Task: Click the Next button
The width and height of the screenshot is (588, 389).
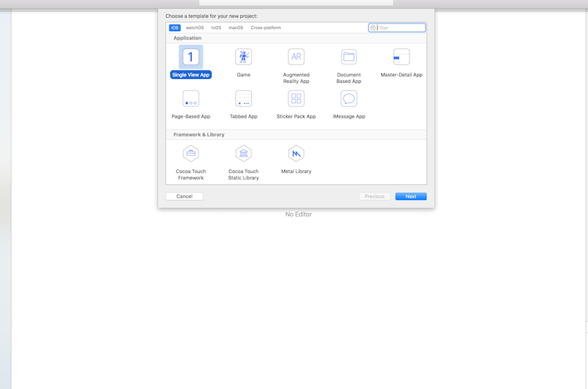Action: point(411,197)
